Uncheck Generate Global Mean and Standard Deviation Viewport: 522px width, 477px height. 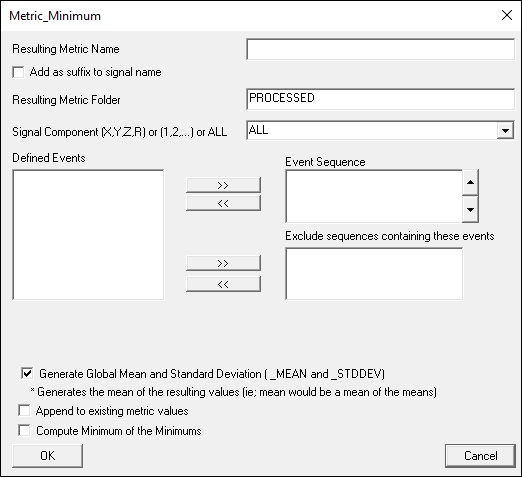[x=27, y=373]
